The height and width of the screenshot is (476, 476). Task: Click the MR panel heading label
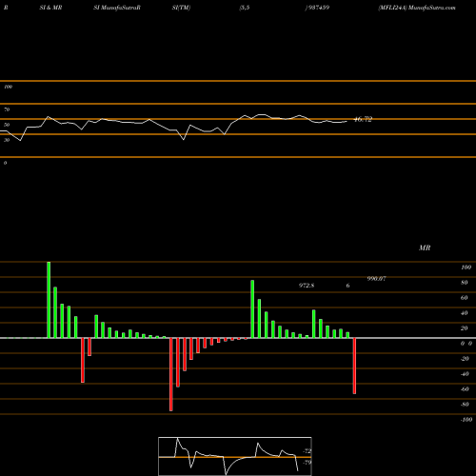(425, 248)
